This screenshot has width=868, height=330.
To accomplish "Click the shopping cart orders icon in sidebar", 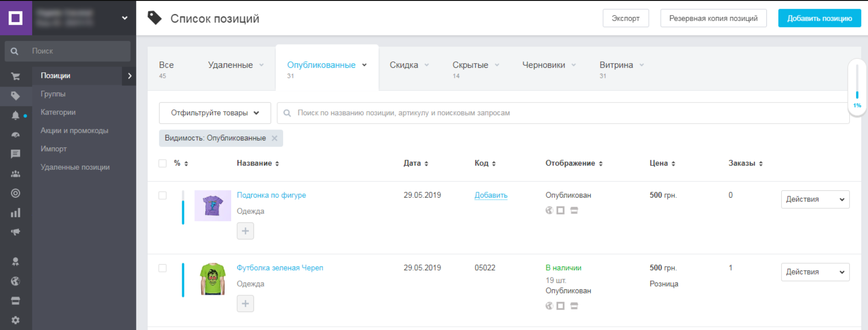I will pyautogui.click(x=16, y=76).
